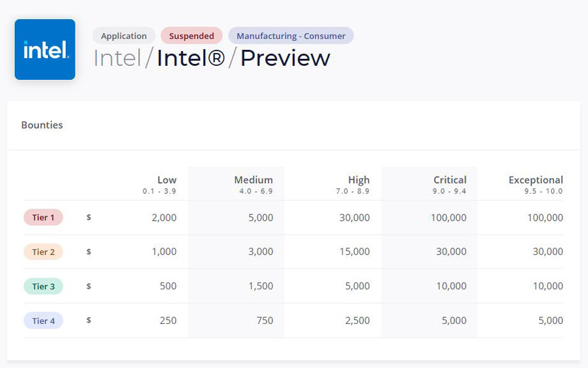Click the 9.5 - 10.0 score range
The width and height of the screenshot is (588, 368).
(544, 191)
